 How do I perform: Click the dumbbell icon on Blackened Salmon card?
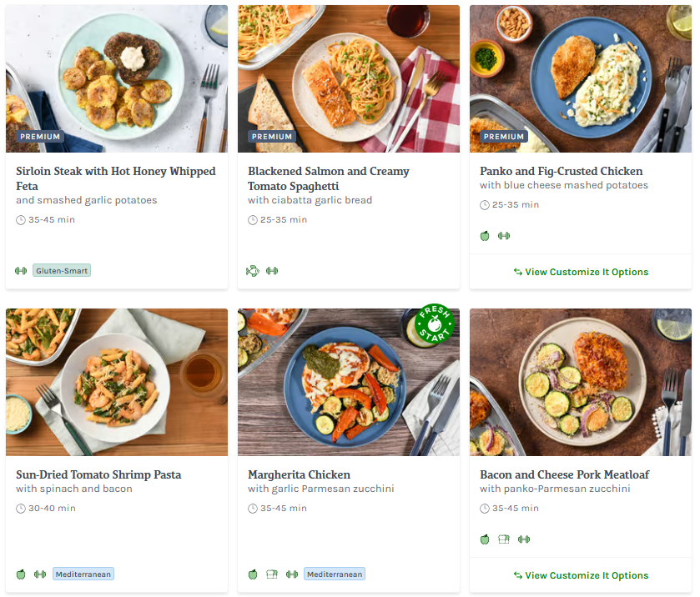click(272, 271)
